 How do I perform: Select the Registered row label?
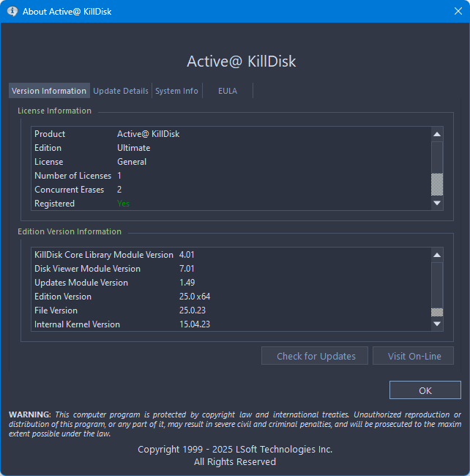(54, 204)
